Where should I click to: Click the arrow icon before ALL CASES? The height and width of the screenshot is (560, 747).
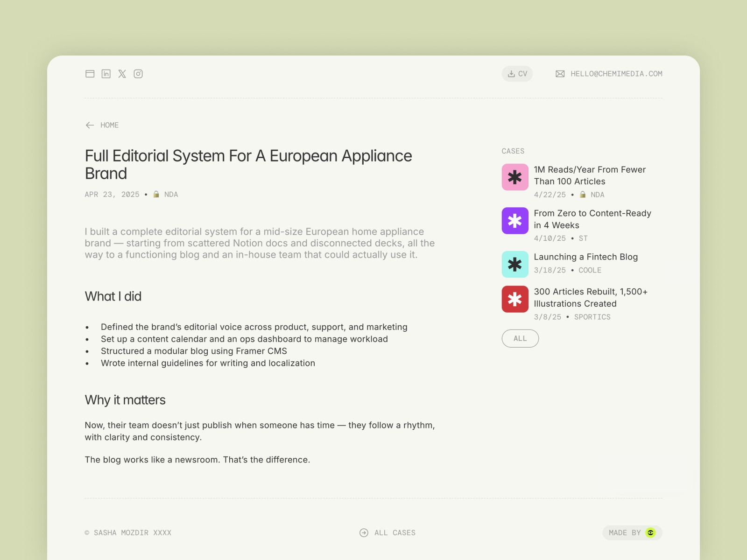coord(363,532)
